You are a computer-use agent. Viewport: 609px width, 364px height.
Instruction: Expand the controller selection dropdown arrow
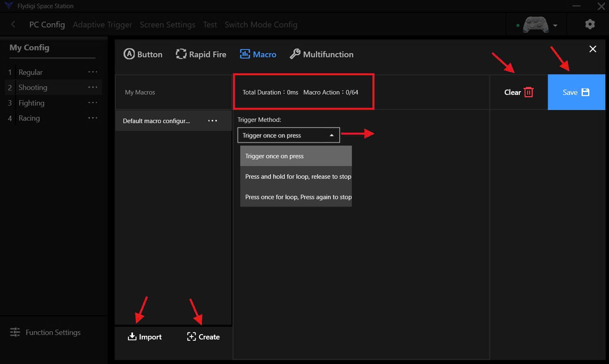click(555, 25)
